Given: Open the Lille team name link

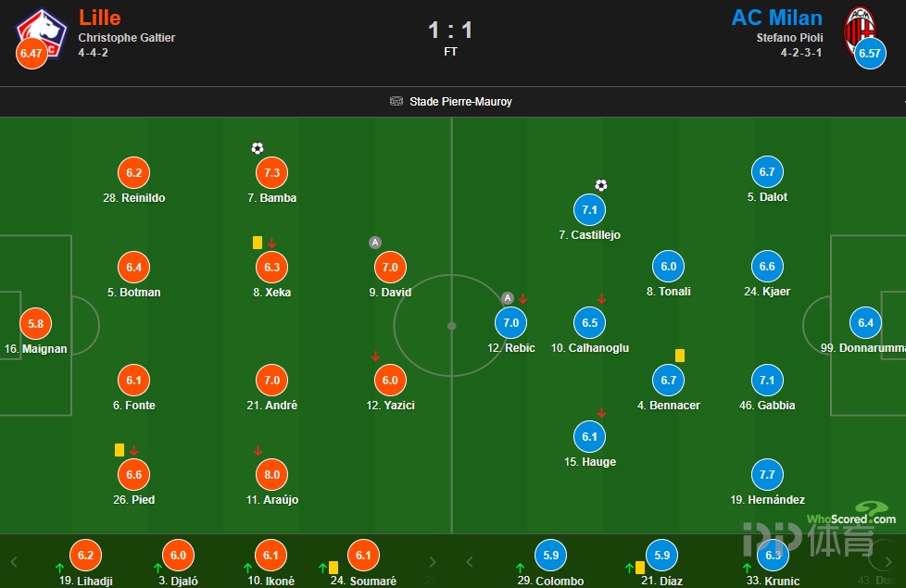Looking at the screenshot, I should pos(99,18).
